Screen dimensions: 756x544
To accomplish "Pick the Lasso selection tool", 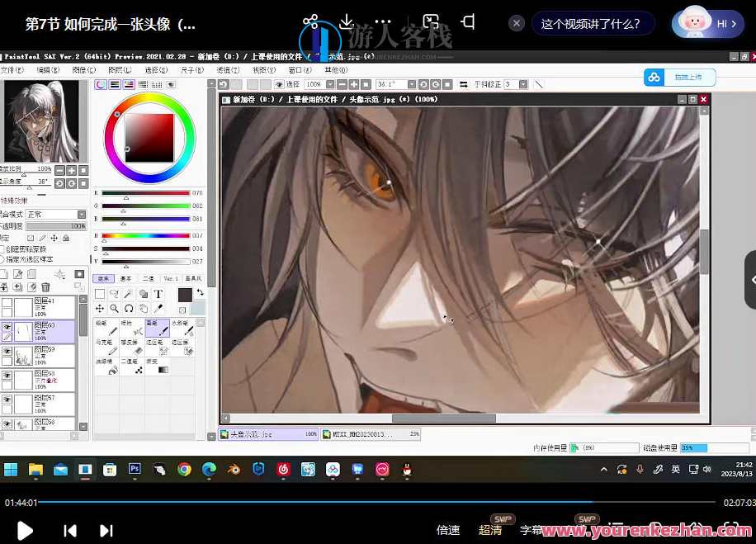I will click(x=114, y=294).
